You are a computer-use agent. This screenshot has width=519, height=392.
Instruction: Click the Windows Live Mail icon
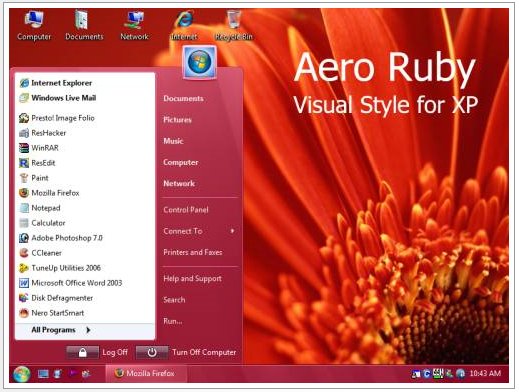24,98
